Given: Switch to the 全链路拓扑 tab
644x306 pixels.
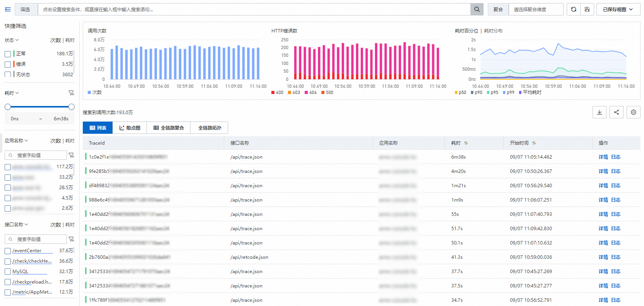Looking at the screenshot, I should (210, 128).
